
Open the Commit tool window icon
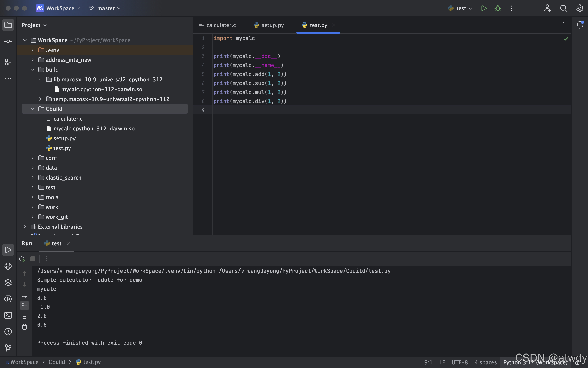[8, 41]
